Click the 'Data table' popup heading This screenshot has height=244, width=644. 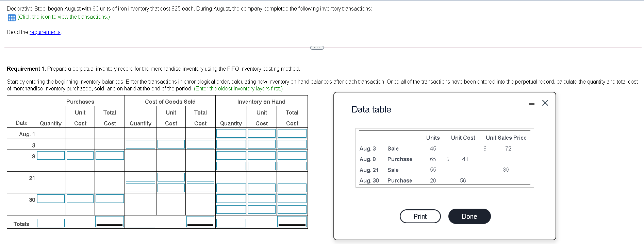point(371,109)
